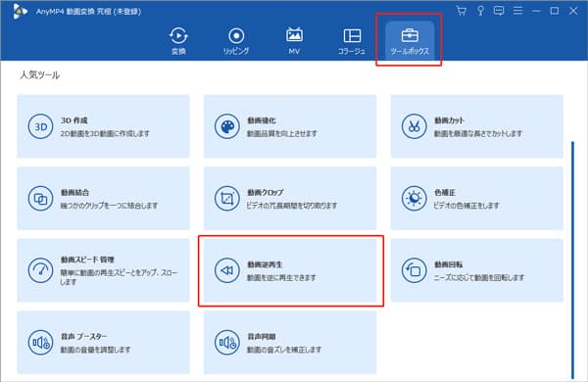Click the 音声ブースター speaker icon
Image resolution: width=588 pixels, height=382 pixels.
tap(40, 342)
